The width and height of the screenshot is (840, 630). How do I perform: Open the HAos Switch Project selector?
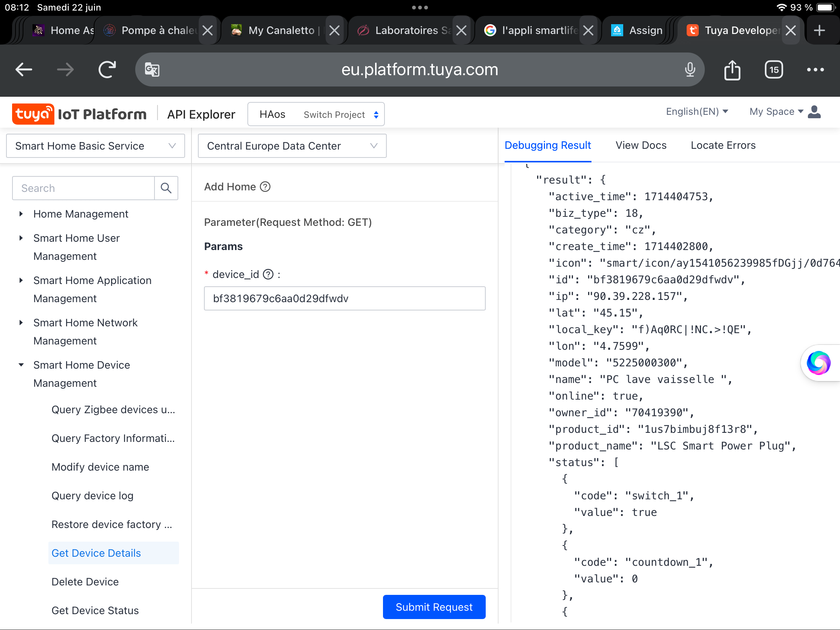[316, 114]
